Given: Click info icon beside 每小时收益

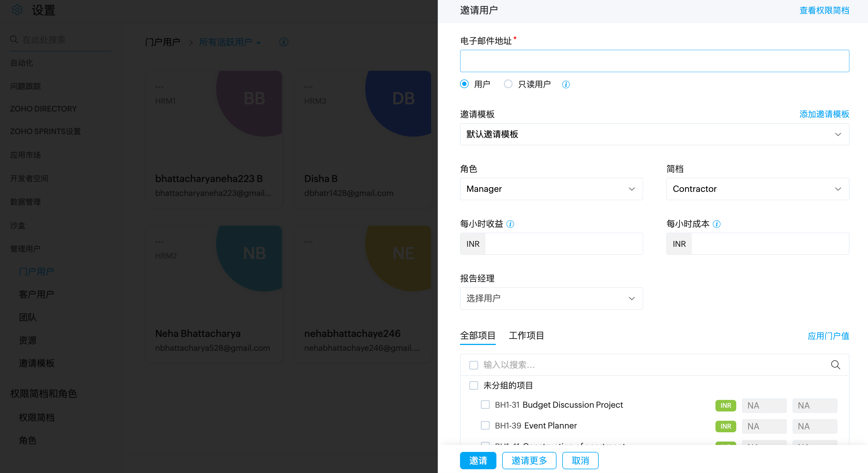Looking at the screenshot, I should pos(510,224).
